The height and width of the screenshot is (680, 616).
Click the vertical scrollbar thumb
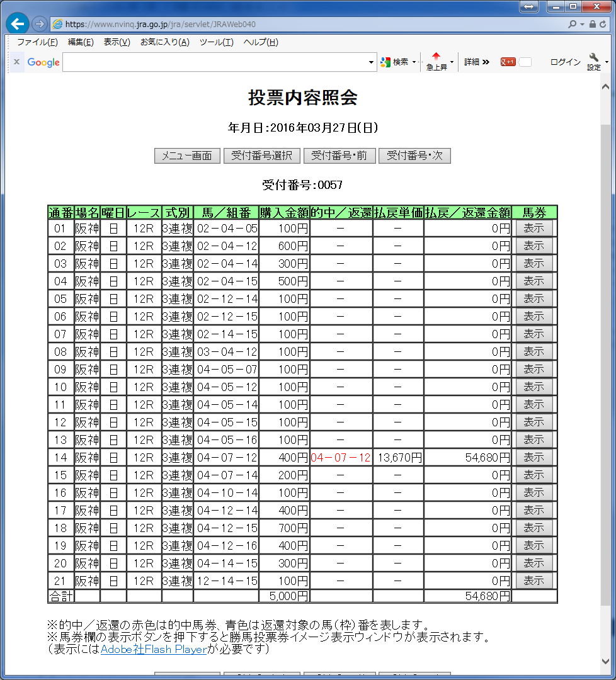coord(605,365)
